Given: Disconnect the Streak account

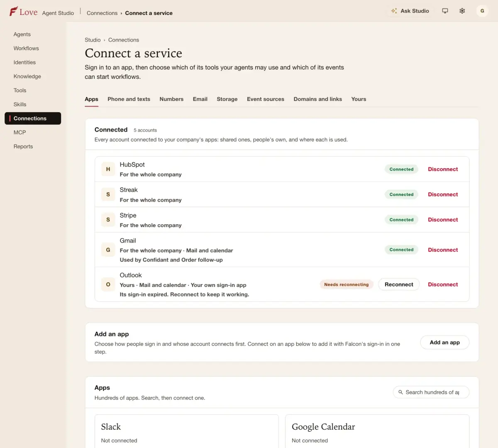Looking at the screenshot, I should click(x=443, y=194).
